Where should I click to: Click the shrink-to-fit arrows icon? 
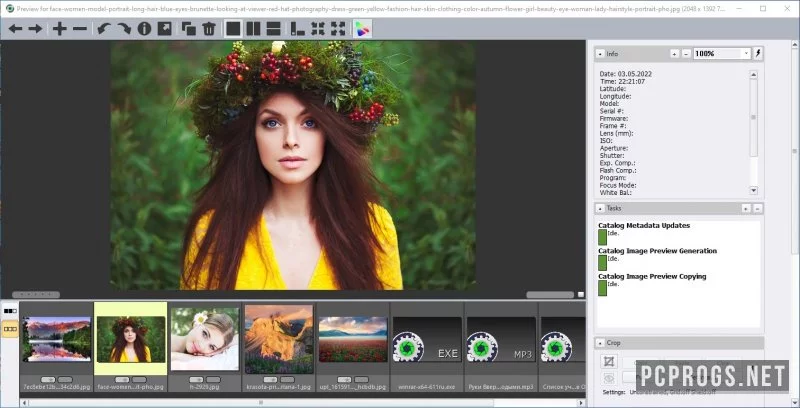pos(318,29)
